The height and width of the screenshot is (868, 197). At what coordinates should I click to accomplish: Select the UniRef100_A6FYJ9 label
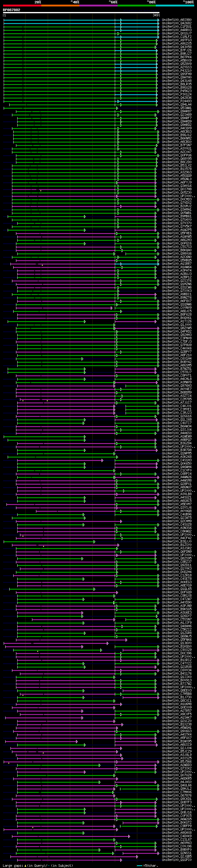coord(177,182)
